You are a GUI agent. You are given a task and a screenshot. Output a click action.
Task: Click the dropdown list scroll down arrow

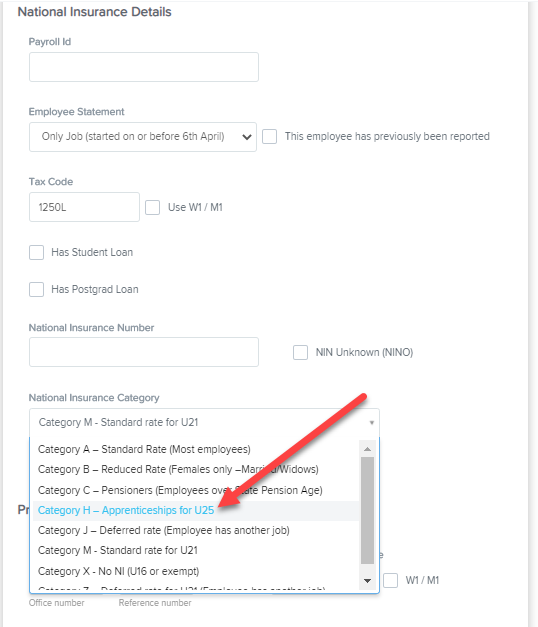367,581
